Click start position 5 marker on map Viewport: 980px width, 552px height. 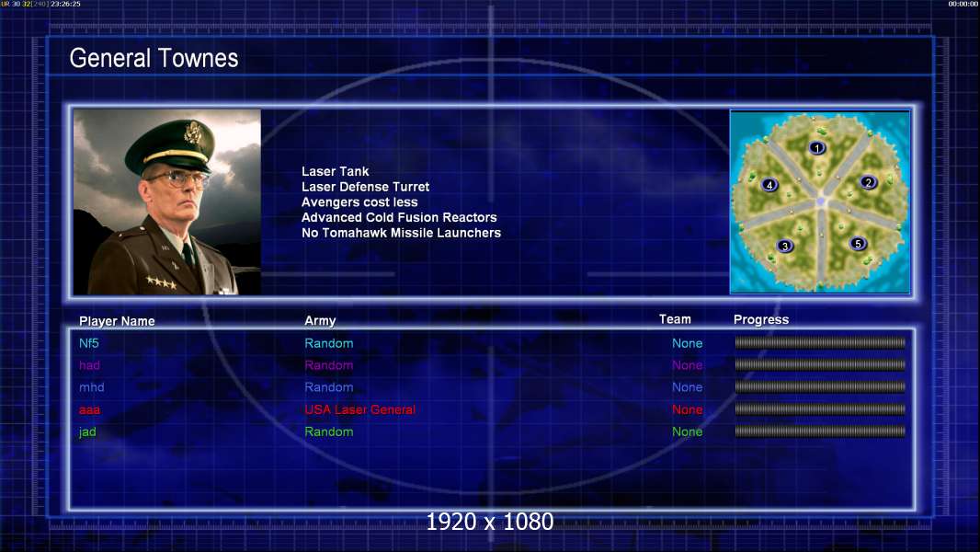[x=858, y=244]
